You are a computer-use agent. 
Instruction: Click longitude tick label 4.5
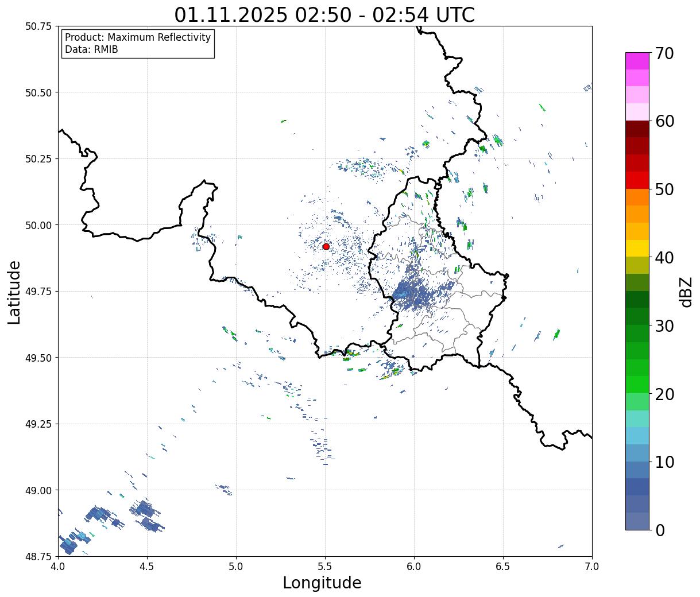[147, 567]
